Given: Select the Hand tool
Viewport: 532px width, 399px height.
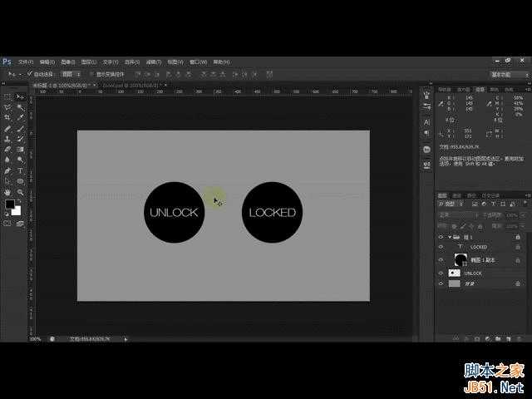Looking at the screenshot, I should [7, 191].
